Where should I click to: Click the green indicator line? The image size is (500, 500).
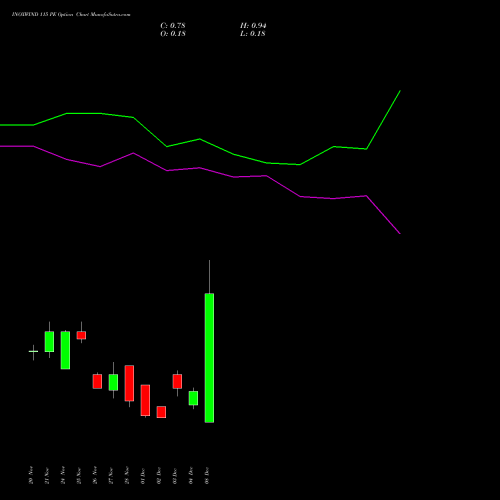[200, 139]
